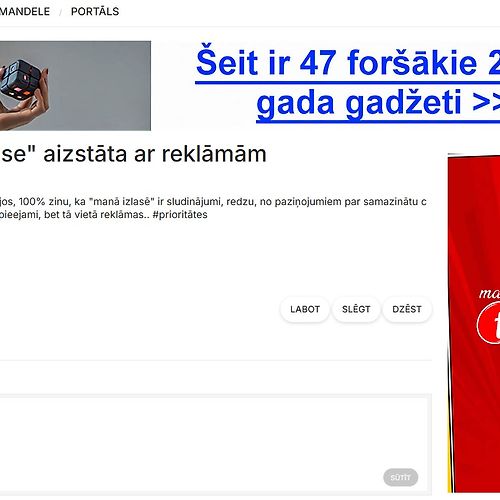The width and height of the screenshot is (500, 500).
Task: Click the #prioritātes hashtag in the post
Action: point(180,214)
